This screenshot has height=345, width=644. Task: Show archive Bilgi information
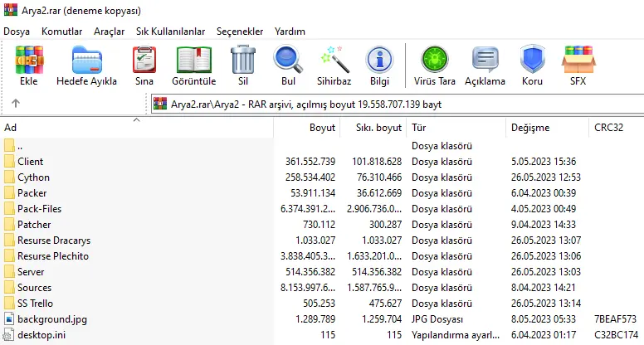point(379,66)
